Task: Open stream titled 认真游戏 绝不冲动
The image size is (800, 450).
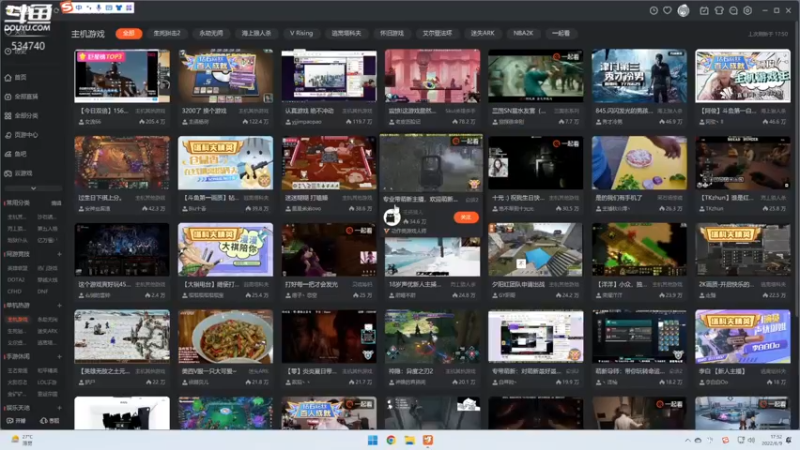Action: [309, 111]
